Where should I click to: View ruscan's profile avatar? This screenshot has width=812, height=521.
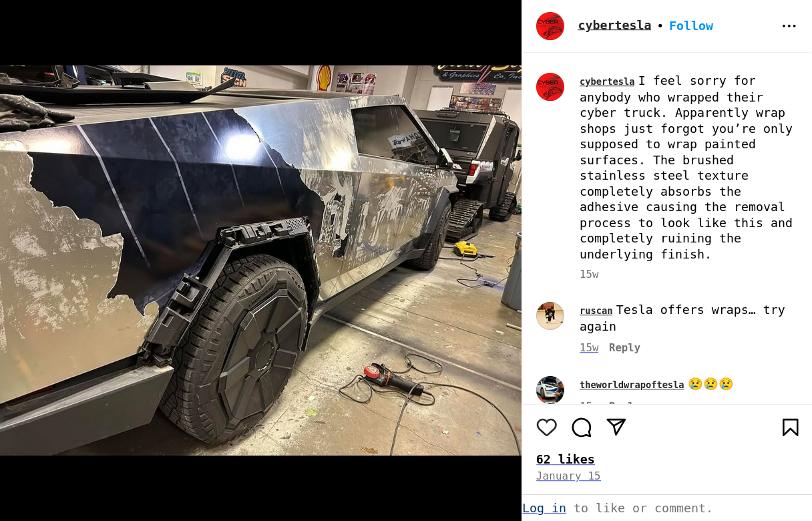pos(550,316)
